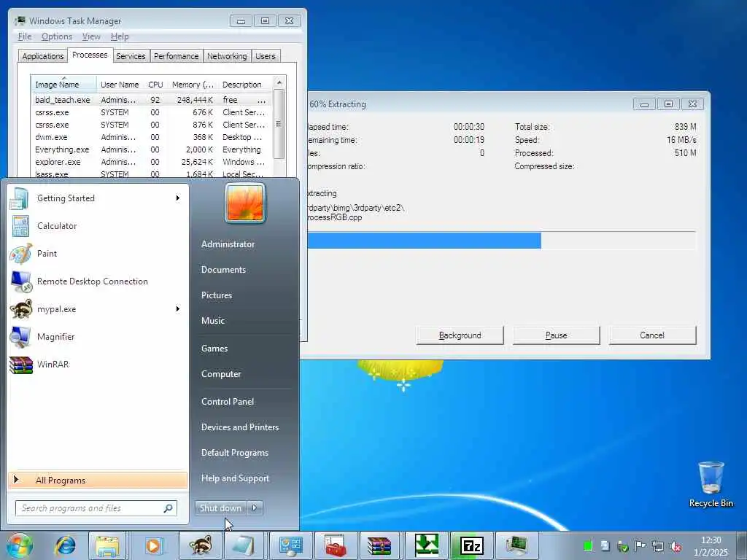Switch to Services tab

tap(131, 55)
